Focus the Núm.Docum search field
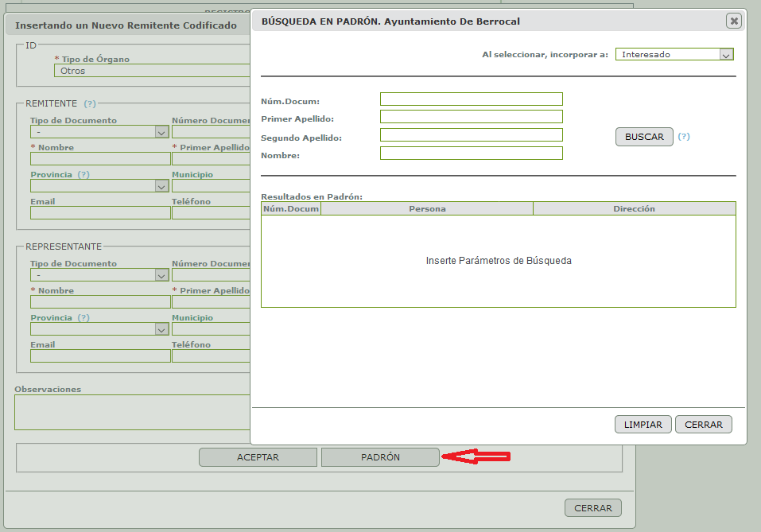761x532 pixels. [472, 99]
